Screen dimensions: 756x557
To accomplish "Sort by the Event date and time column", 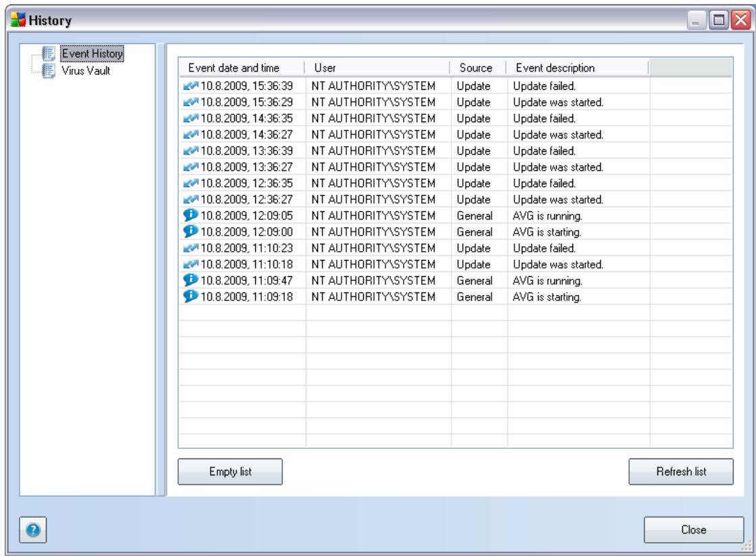I will point(242,68).
